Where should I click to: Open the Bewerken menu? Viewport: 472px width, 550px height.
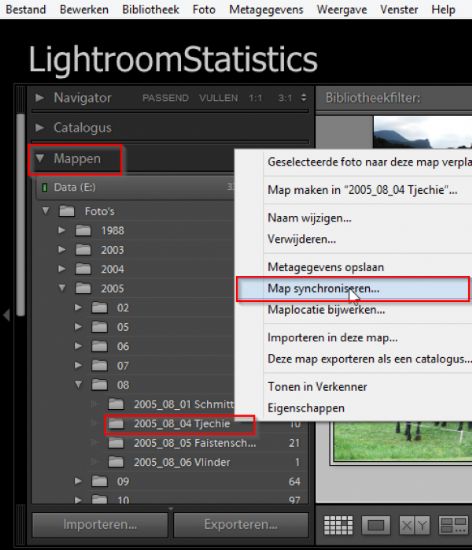point(84,9)
